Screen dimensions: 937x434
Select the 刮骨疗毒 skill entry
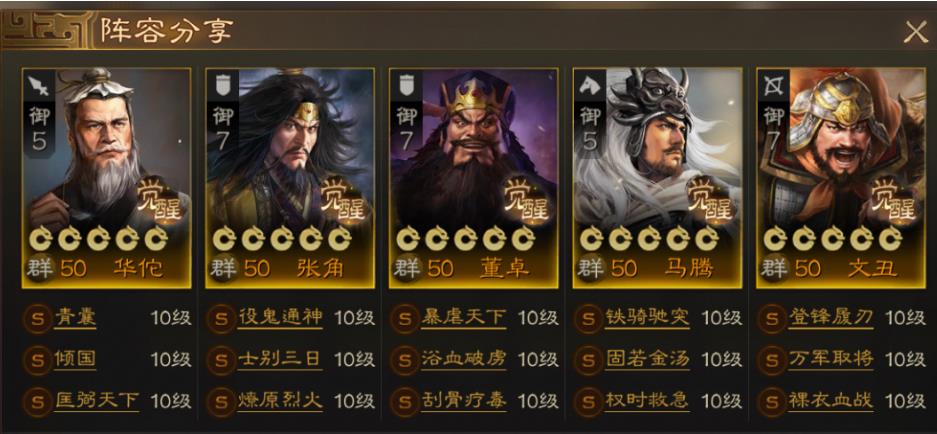pyautogui.click(x=464, y=400)
